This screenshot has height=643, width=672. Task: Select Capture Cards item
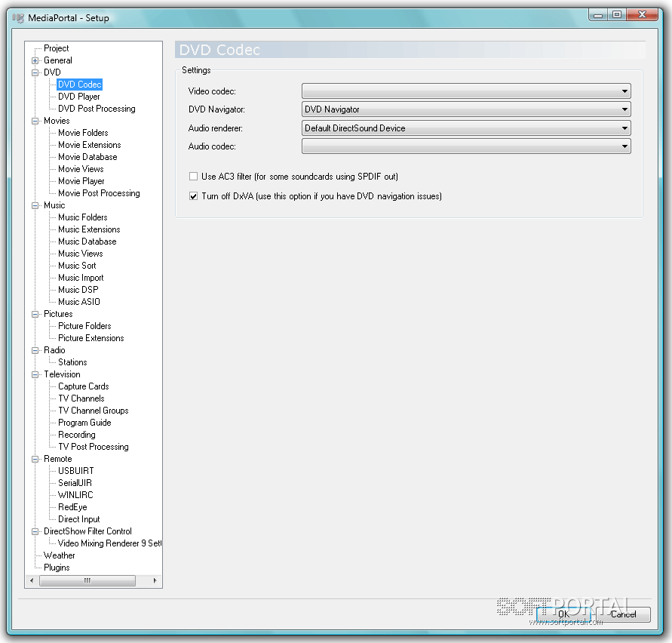(84, 386)
